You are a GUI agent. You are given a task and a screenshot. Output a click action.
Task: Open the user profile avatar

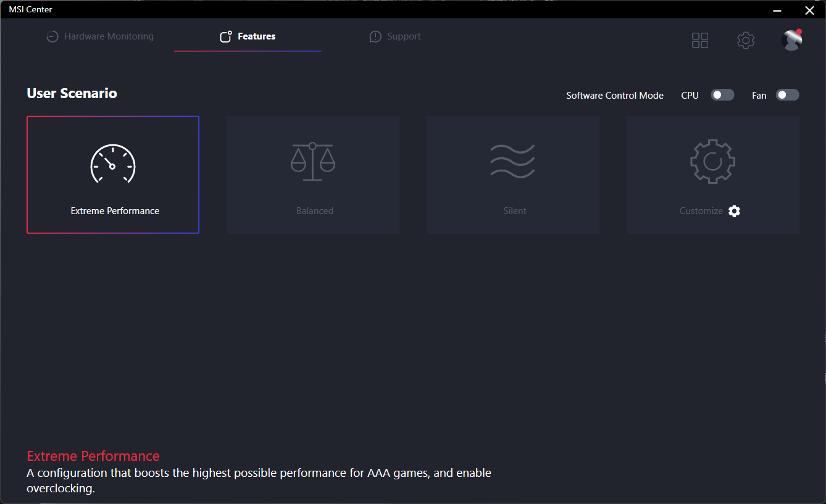(x=791, y=39)
